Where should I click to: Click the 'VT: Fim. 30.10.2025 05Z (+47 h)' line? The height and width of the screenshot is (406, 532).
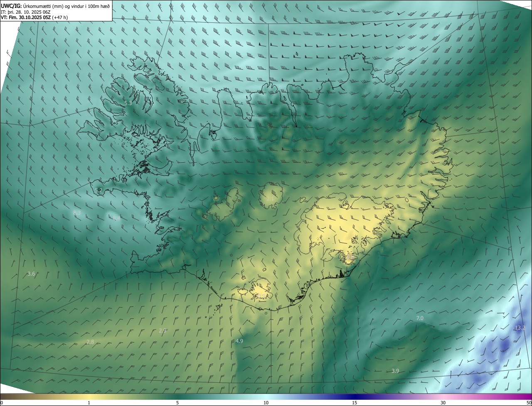(34, 18)
